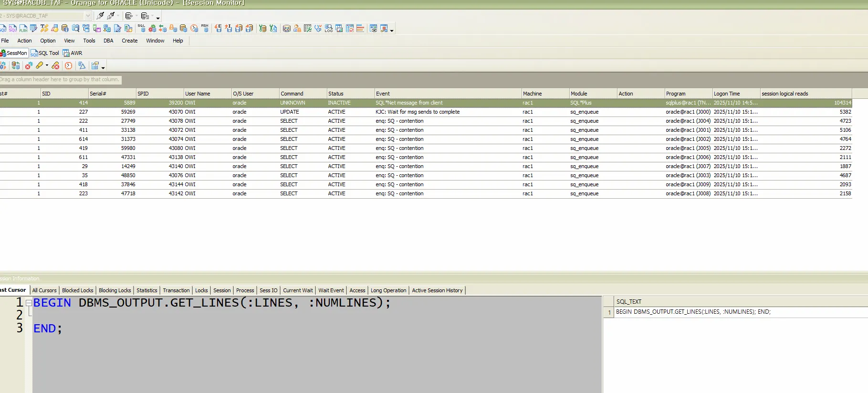Open the DBA menu
This screenshot has width=868, height=393.
click(x=108, y=41)
